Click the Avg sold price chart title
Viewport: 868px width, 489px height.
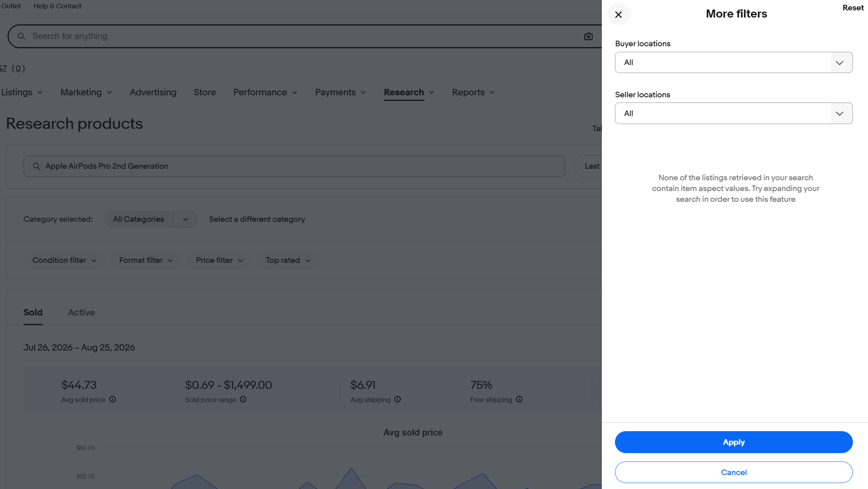[x=413, y=432]
